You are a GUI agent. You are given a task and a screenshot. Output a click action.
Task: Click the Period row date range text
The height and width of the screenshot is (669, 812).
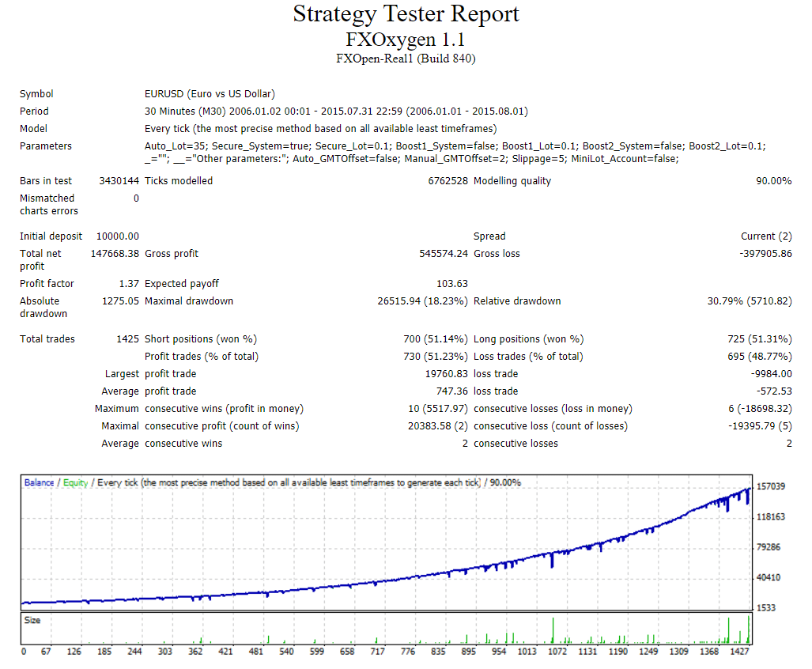coord(336,111)
